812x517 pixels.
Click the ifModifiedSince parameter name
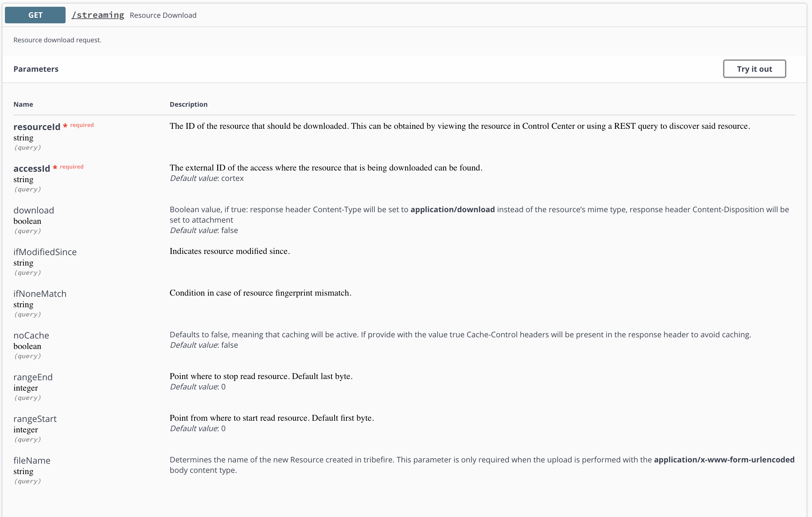click(45, 252)
